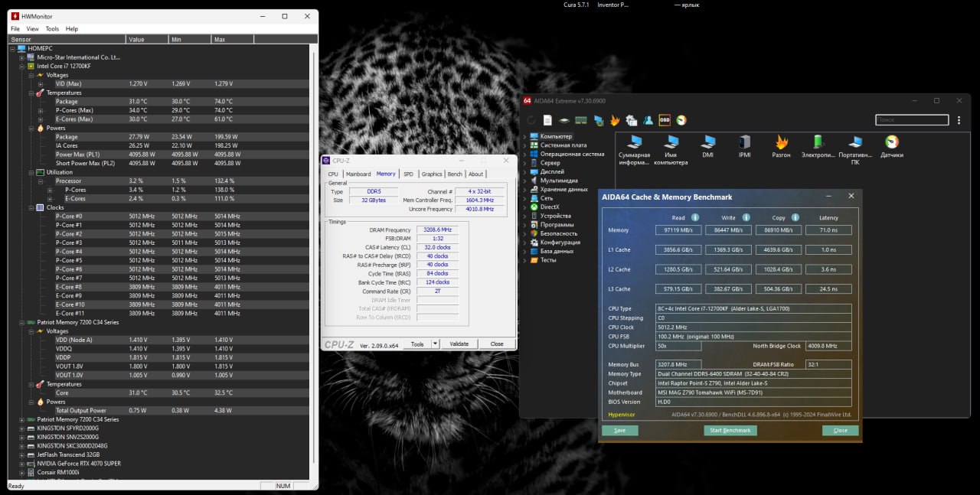Select Безопасность in AIDA64 sidebar
Screen dimensions: 980x495
(559, 233)
